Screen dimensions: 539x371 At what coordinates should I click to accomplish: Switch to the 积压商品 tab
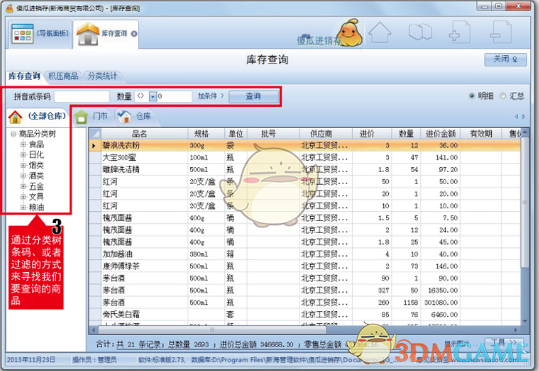pyautogui.click(x=63, y=76)
